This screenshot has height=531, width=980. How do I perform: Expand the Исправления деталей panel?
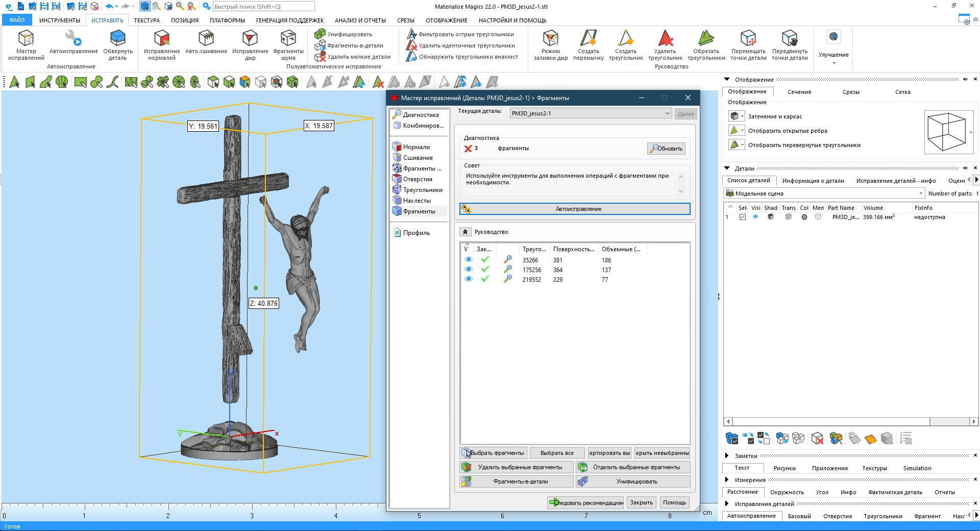point(727,504)
